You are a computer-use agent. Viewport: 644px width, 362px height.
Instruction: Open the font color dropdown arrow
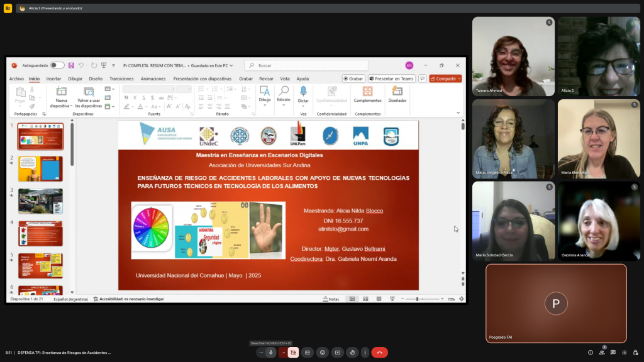pyautogui.click(x=146, y=107)
